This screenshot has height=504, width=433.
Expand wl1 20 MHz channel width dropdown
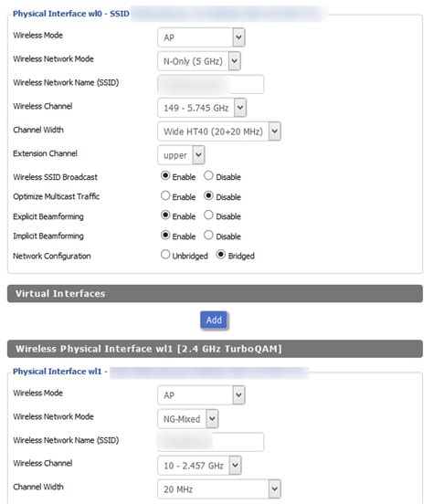pos(218,489)
